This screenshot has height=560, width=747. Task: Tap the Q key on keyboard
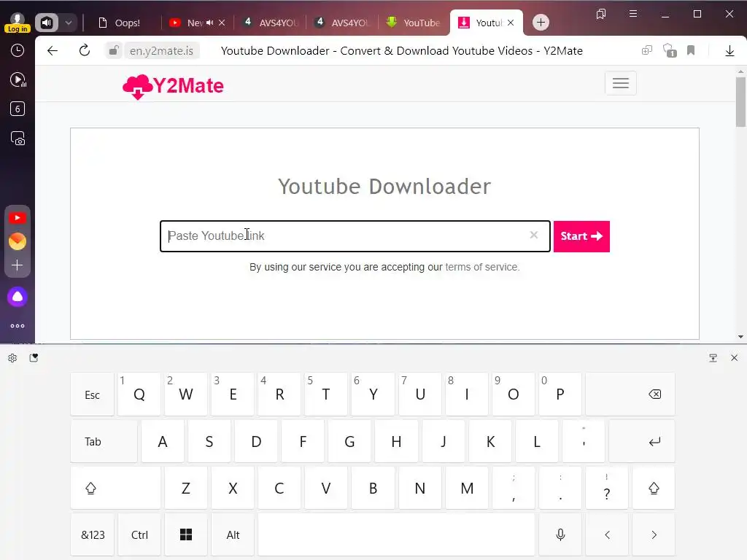(x=139, y=394)
